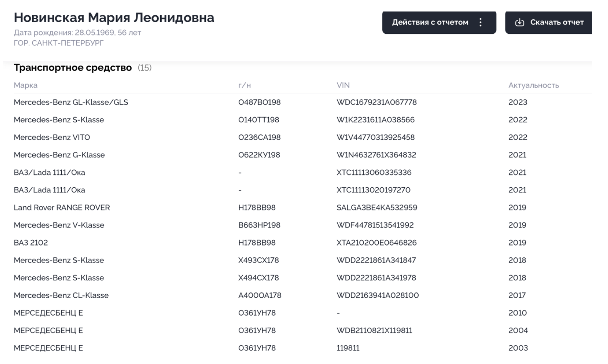608x364 pixels.
Task: Click VIN 'W1K2231611A038566'
Action: click(x=376, y=120)
